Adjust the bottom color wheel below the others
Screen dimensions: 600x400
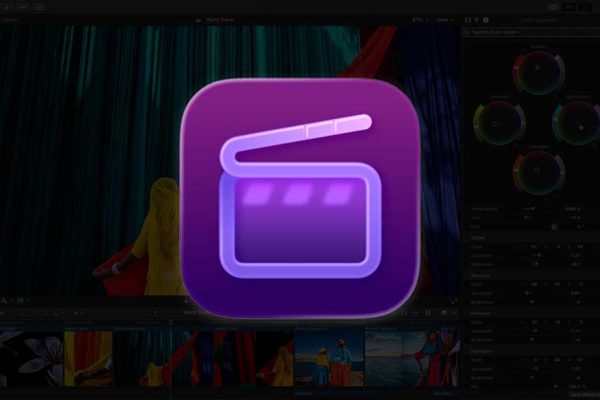[538, 172]
